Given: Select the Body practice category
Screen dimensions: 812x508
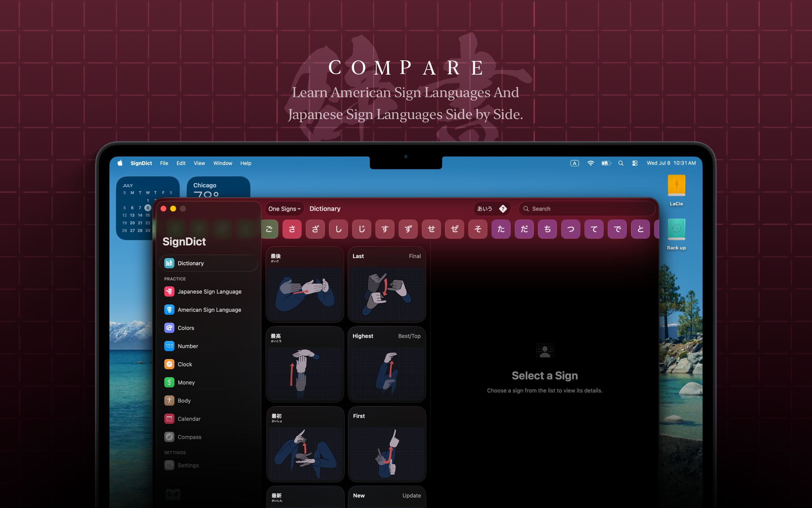Looking at the screenshot, I should (208, 400).
